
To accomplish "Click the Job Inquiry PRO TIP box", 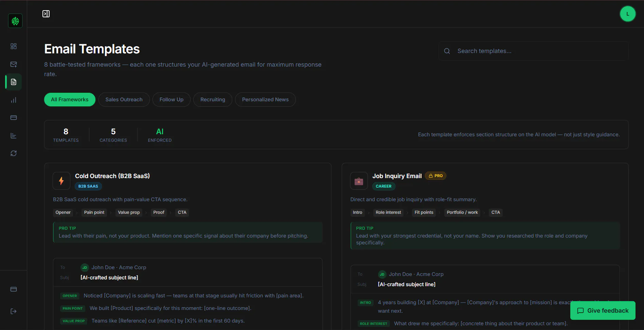I will 485,236.
